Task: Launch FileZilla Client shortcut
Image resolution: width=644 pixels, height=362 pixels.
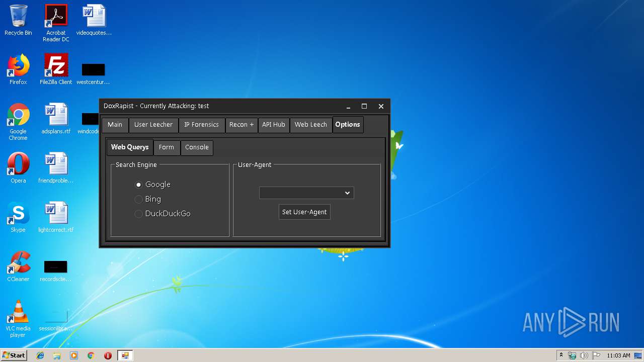Action: (56, 69)
